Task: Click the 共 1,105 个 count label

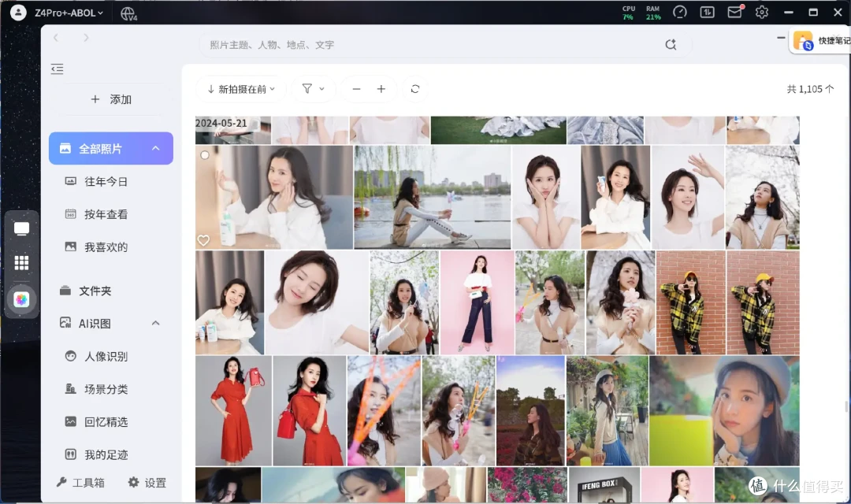Action: click(810, 89)
